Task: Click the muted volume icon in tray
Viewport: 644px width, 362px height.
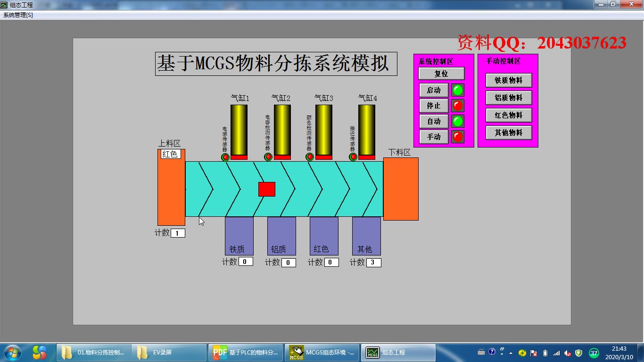Action: [568, 353]
